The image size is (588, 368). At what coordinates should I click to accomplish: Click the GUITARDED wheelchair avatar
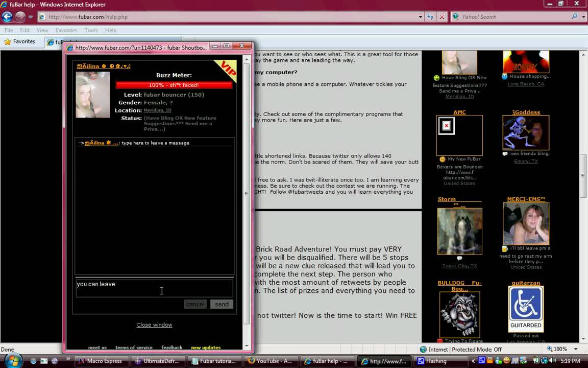[526, 309]
